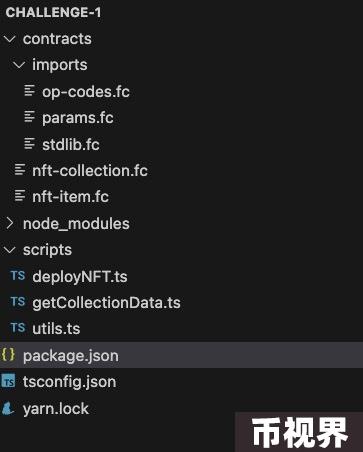The height and width of the screenshot is (452, 363).
Task: Click the TS icon beside deployNFT.ts
Action: [18, 276]
